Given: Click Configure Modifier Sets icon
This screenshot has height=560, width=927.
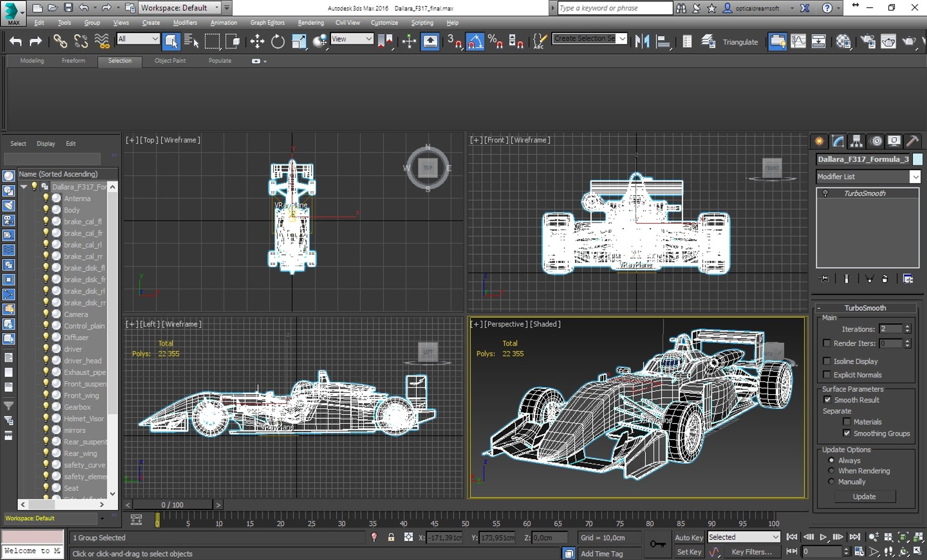Looking at the screenshot, I should (908, 279).
